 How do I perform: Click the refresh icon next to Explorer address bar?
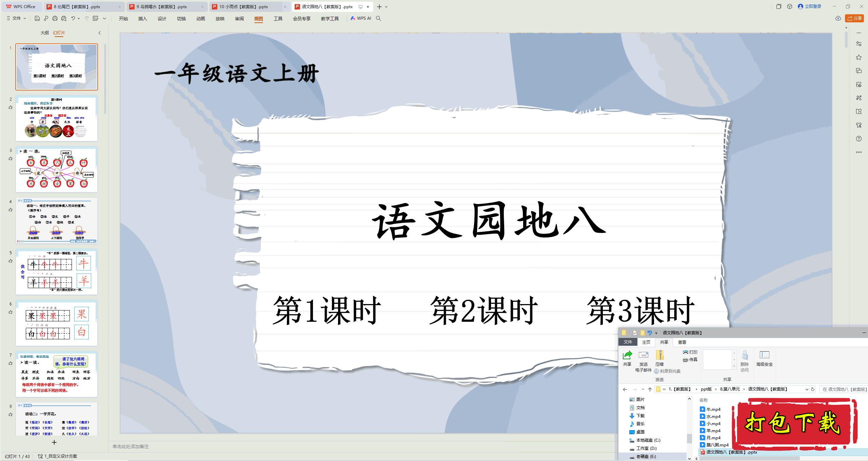[x=813, y=389]
